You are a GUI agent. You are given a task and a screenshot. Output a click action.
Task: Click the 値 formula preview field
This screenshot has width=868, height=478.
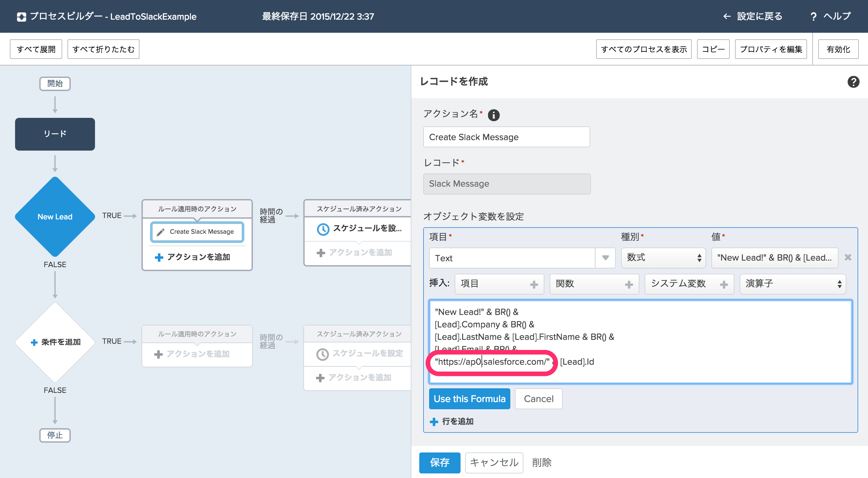click(775, 258)
